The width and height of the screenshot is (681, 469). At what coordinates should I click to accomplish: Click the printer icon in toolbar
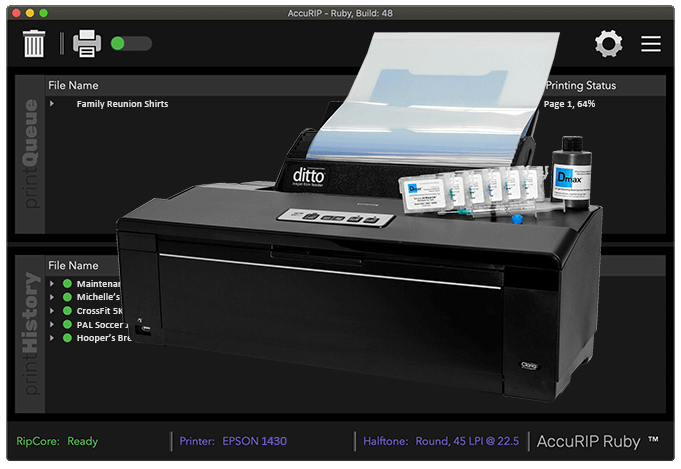87,43
